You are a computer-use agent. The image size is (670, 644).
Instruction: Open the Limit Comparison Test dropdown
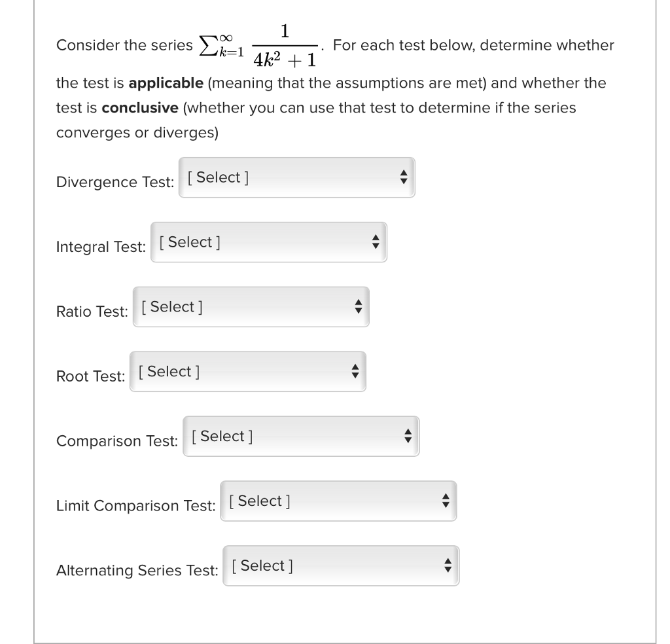pyautogui.click(x=338, y=501)
